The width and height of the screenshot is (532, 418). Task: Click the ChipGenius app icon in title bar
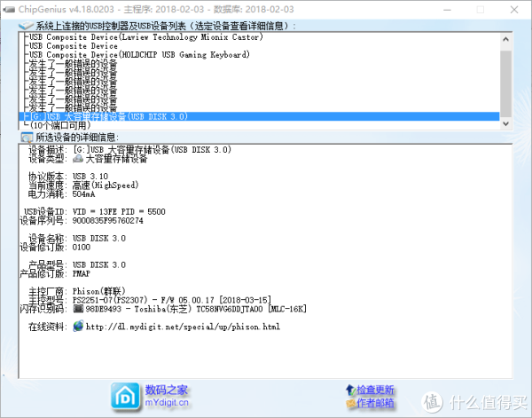point(9,10)
